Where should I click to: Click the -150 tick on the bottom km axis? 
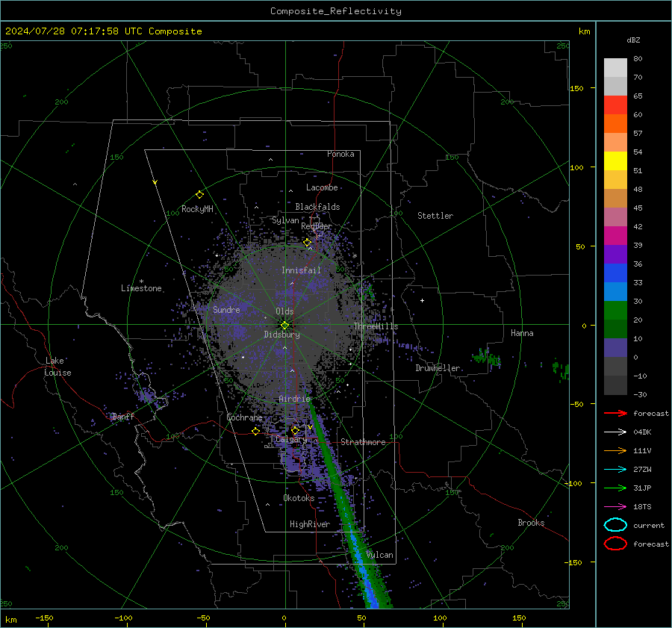pyautogui.click(x=44, y=618)
